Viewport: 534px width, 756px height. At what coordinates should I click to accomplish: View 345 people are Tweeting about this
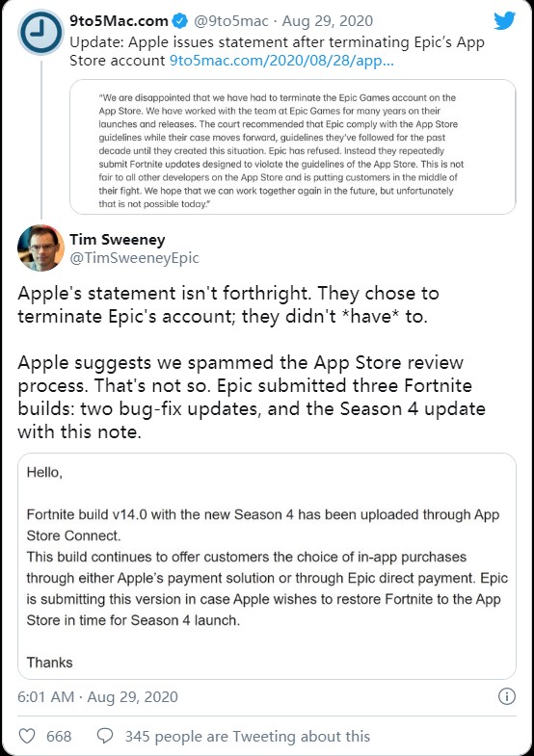click(248, 736)
